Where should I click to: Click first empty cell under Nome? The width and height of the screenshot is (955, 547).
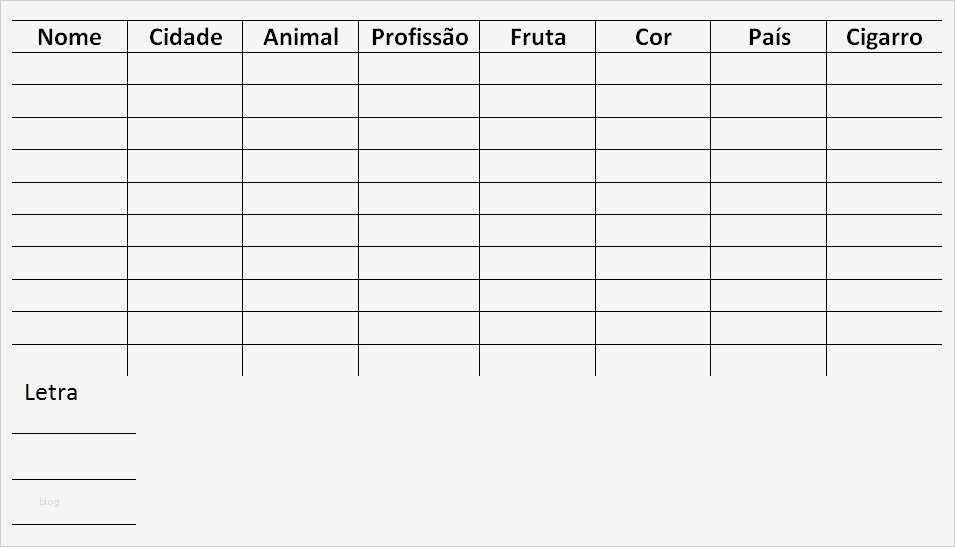point(69,69)
